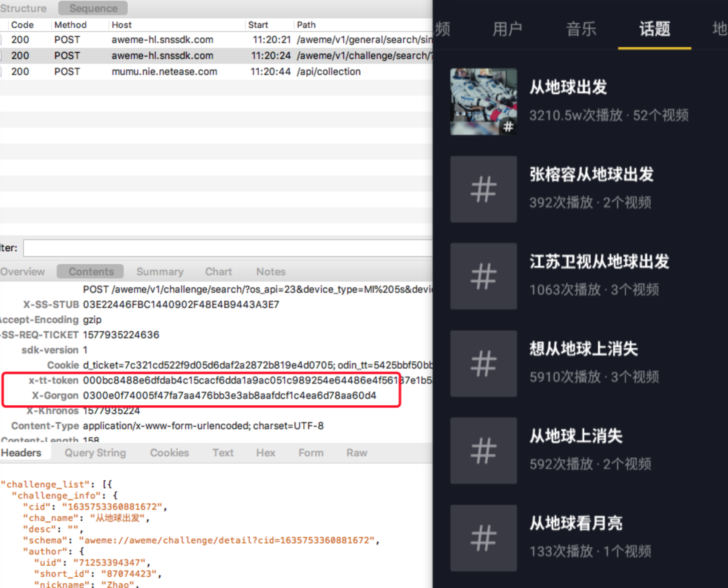728x588 pixels.
Task: Click the cha_name line in JSON response
Action: (86, 518)
